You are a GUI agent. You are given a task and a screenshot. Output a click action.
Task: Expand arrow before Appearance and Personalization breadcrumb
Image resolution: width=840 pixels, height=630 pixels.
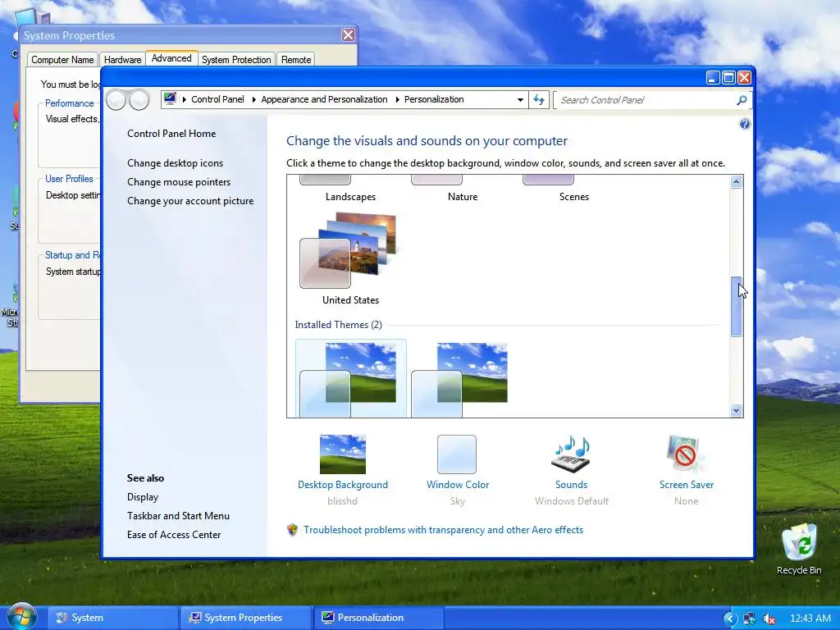coord(254,99)
